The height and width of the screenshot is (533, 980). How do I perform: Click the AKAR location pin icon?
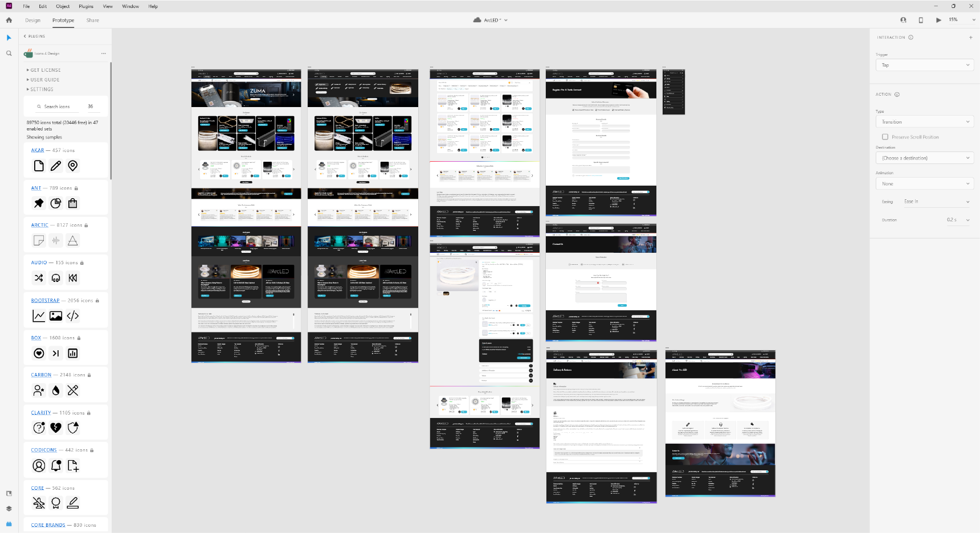(73, 166)
